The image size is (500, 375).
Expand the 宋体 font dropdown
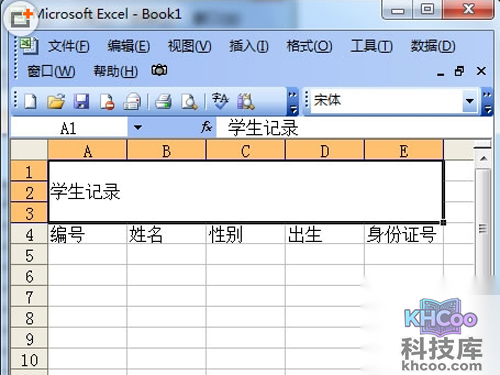click(x=470, y=101)
